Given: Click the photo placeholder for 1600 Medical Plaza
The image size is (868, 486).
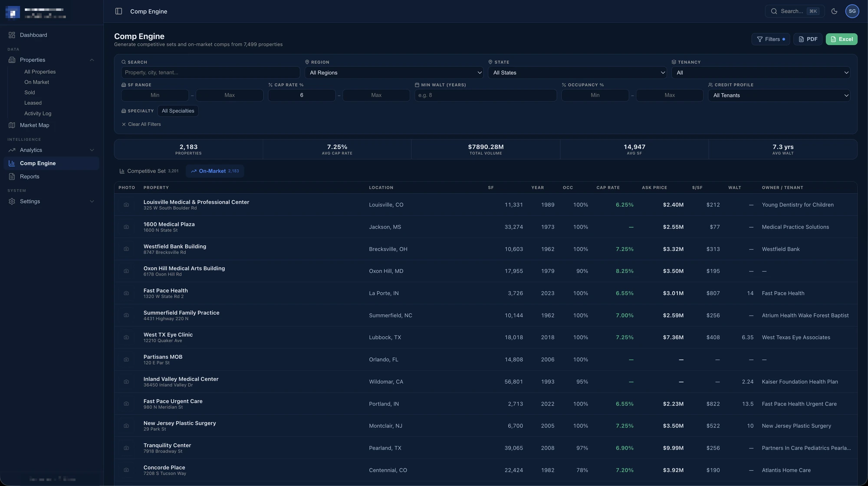Looking at the screenshot, I should point(126,227).
